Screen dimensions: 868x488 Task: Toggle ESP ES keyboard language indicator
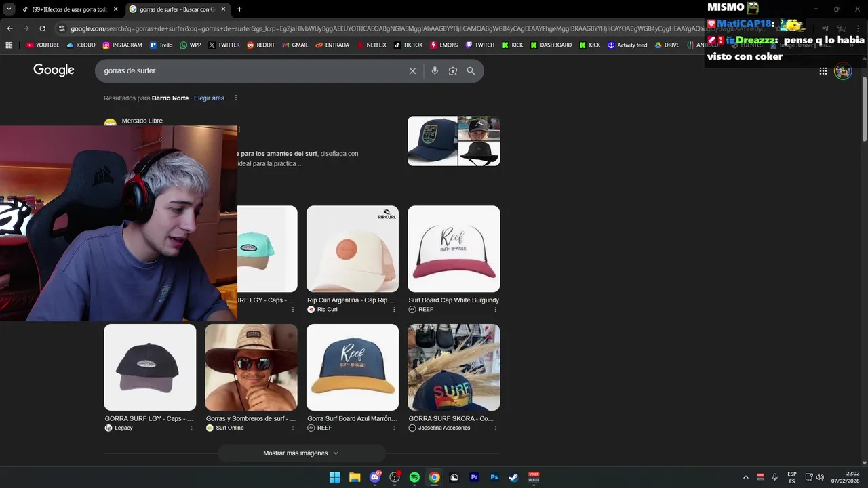792,477
